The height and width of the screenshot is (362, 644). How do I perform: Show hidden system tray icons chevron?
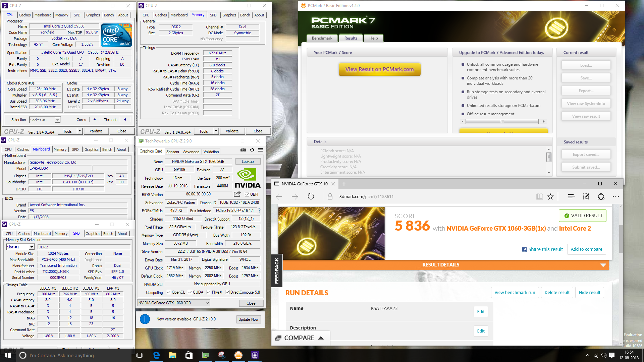pyautogui.click(x=587, y=355)
